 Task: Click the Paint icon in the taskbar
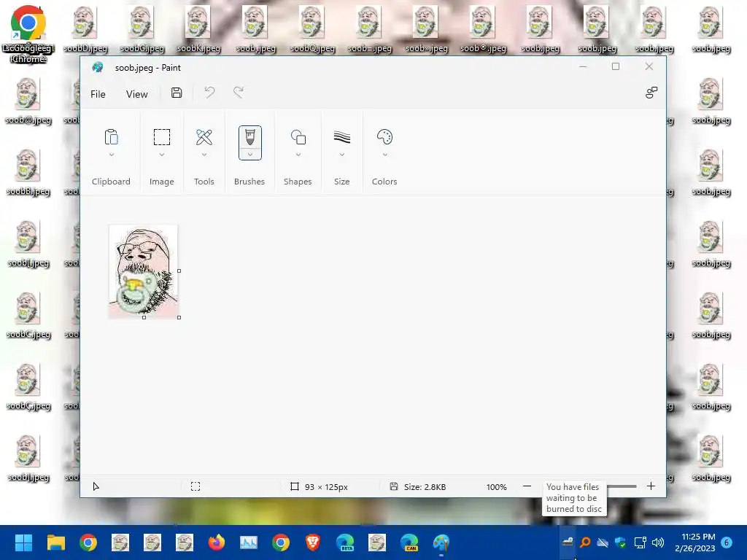pyautogui.click(x=441, y=542)
